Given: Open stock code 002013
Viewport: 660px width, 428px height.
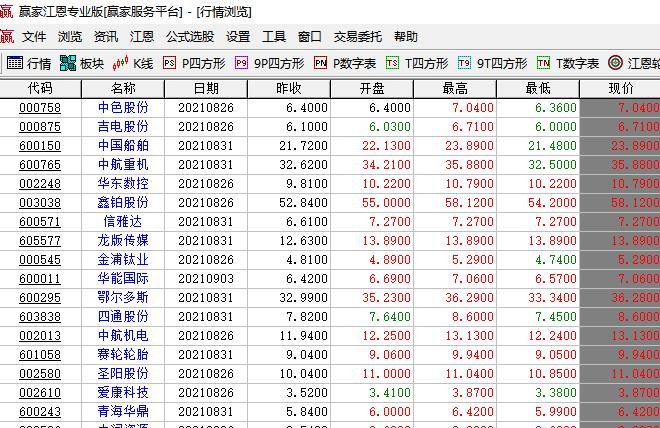Looking at the screenshot, I should tap(40, 336).
